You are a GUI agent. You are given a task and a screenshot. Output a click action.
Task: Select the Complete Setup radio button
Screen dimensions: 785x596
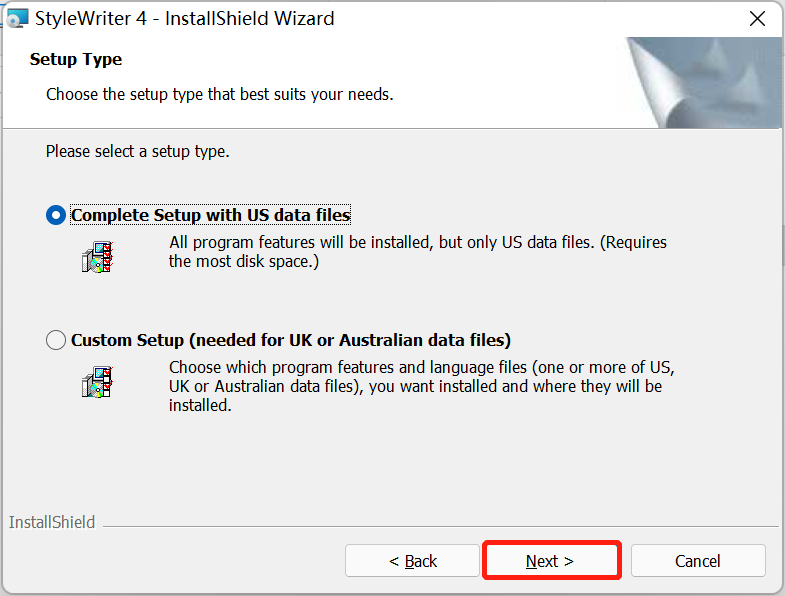(x=56, y=215)
